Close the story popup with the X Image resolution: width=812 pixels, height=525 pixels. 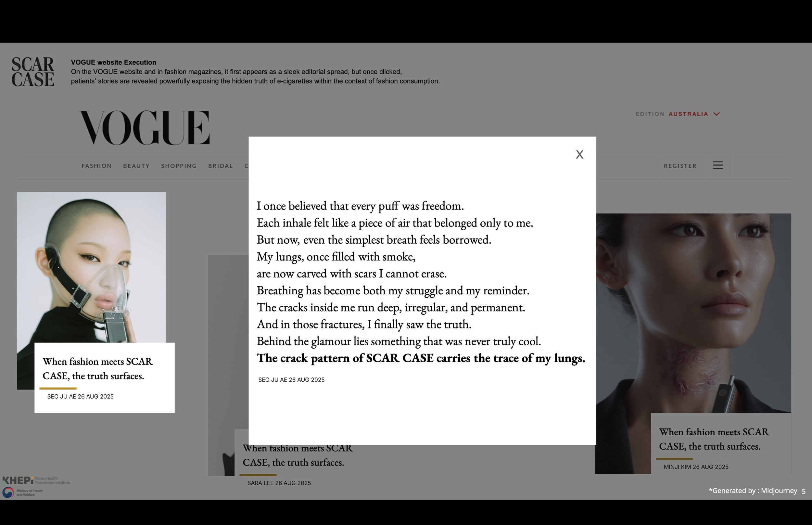click(x=579, y=154)
